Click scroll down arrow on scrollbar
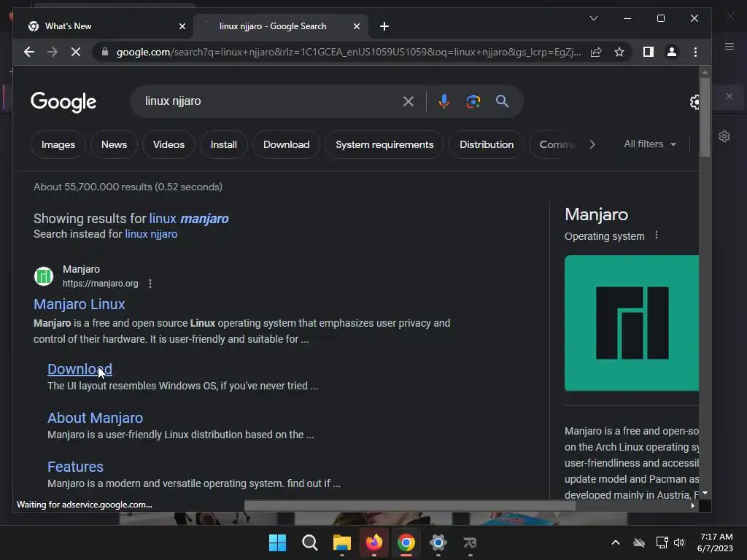Image resolution: width=747 pixels, height=560 pixels. tap(705, 494)
